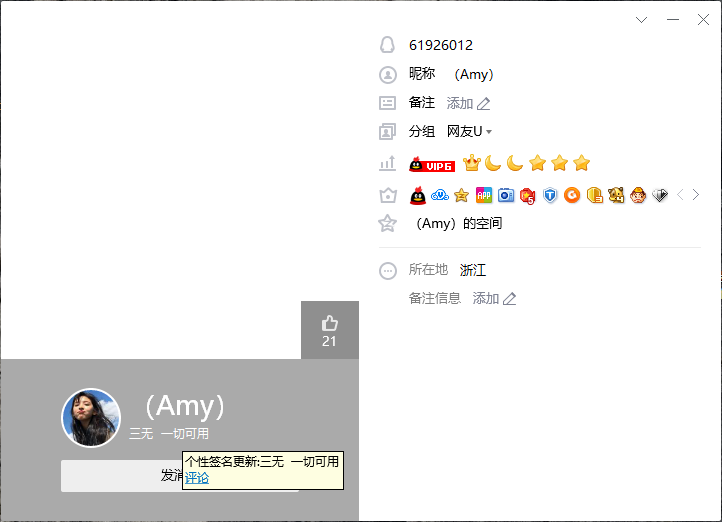Image resolution: width=722 pixels, height=522 pixels.
Task: Show more badges with right arrow
Action: 696,195
